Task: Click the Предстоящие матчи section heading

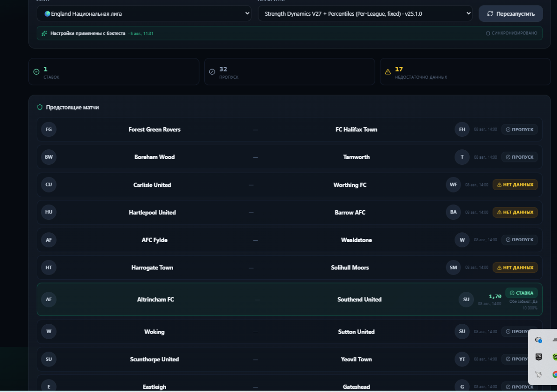Action: click(72, 107)
